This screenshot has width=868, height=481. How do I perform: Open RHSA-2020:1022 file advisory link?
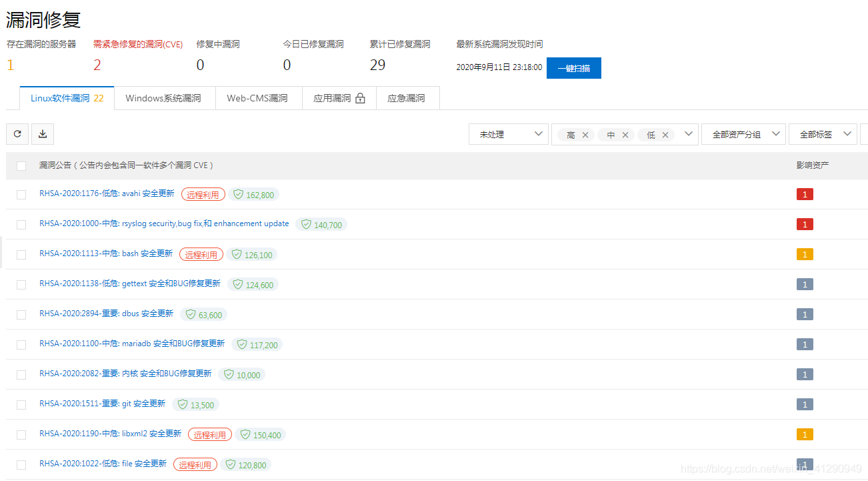click(103, 464)
